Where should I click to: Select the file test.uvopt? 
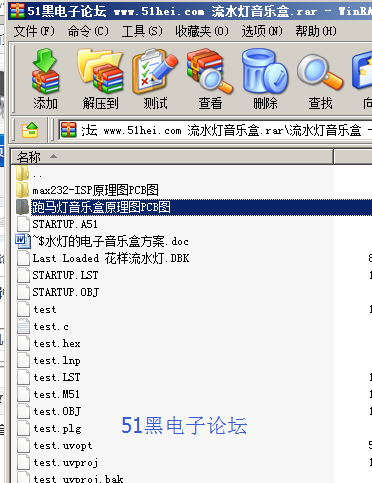coord(54,445)
